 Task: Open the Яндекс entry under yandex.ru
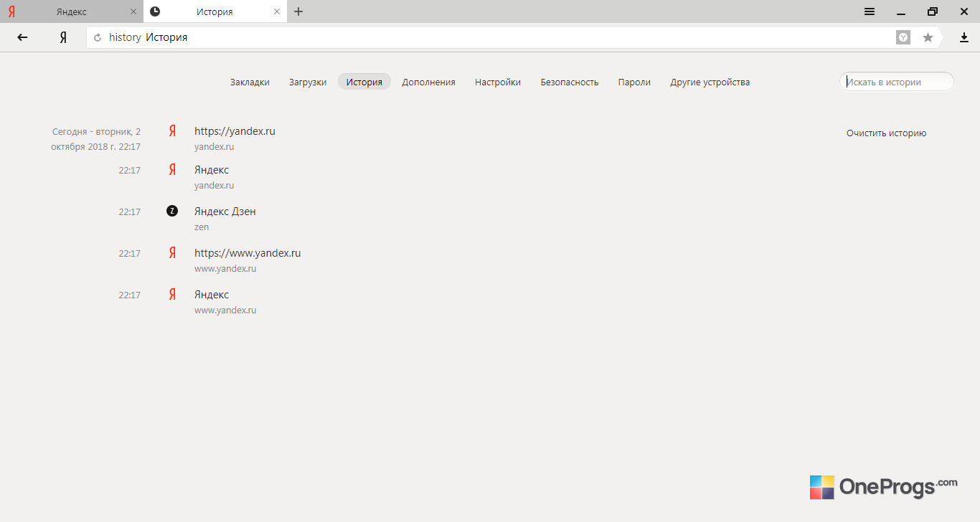click(212, 170)
